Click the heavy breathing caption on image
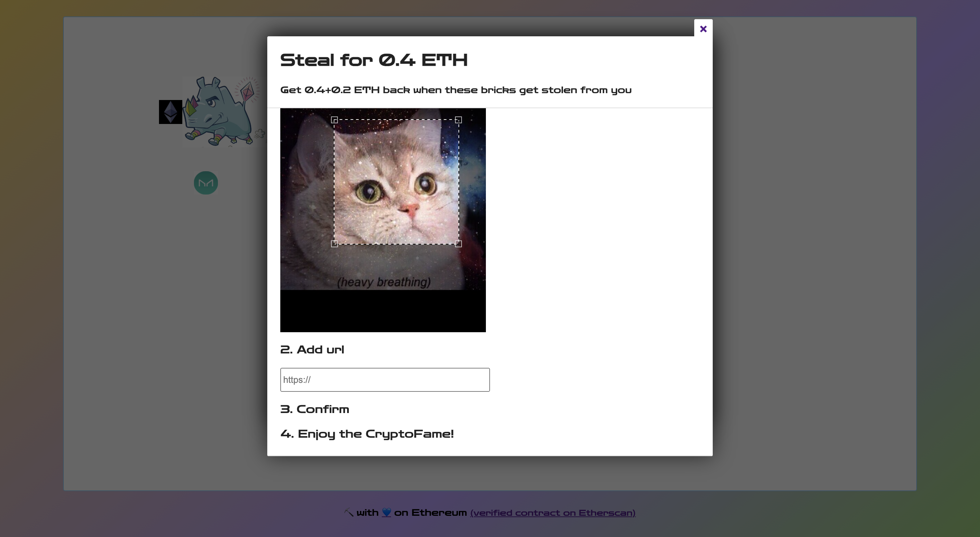The image size is (980, 537). coord(383,282)
